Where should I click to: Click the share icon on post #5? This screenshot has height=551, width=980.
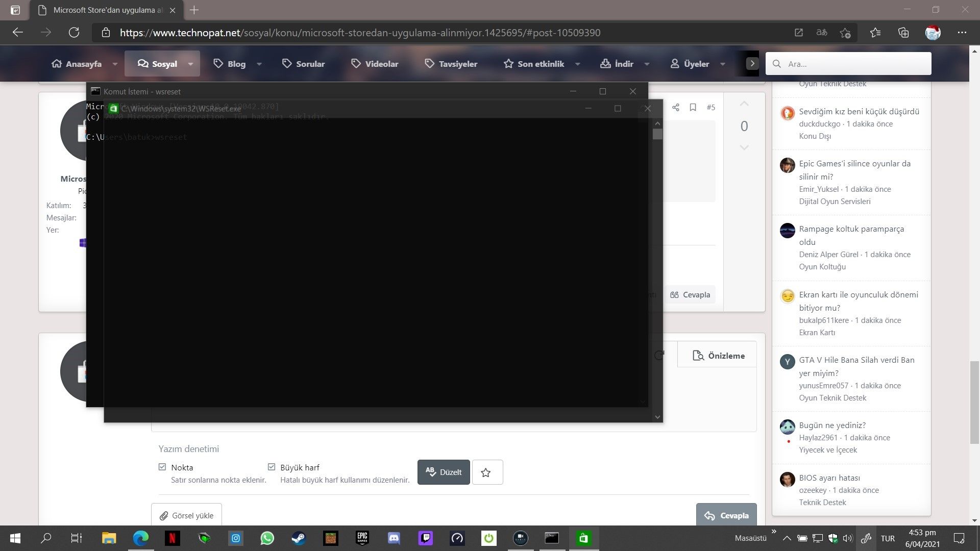tap(675, 107)
